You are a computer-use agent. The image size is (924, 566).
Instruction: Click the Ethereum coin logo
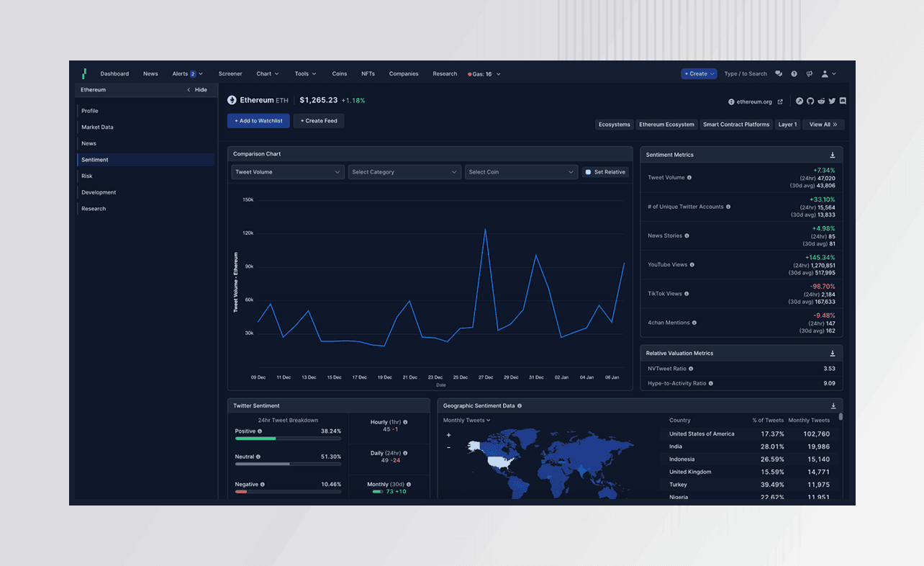[232, 100]
